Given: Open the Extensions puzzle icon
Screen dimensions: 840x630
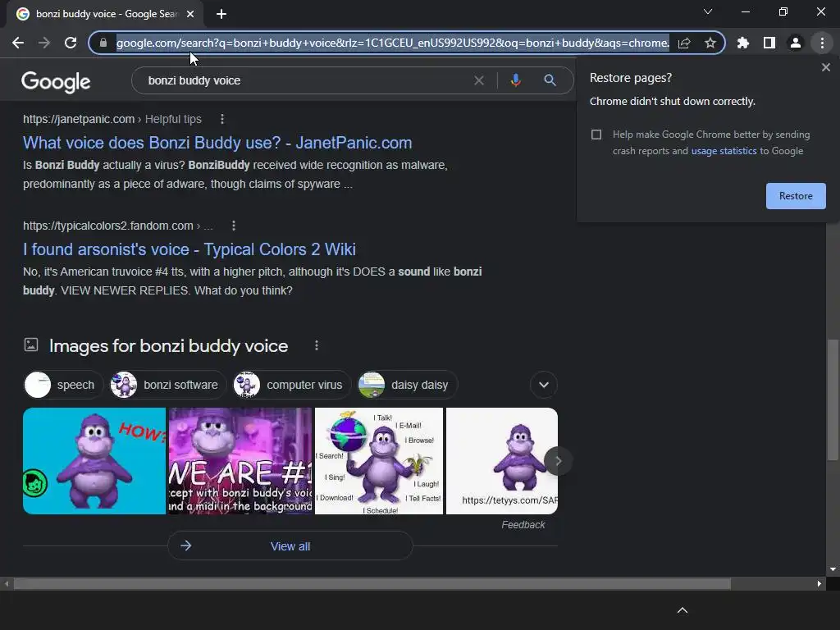Looking at the screenshot, I should (x=743, y=43).
